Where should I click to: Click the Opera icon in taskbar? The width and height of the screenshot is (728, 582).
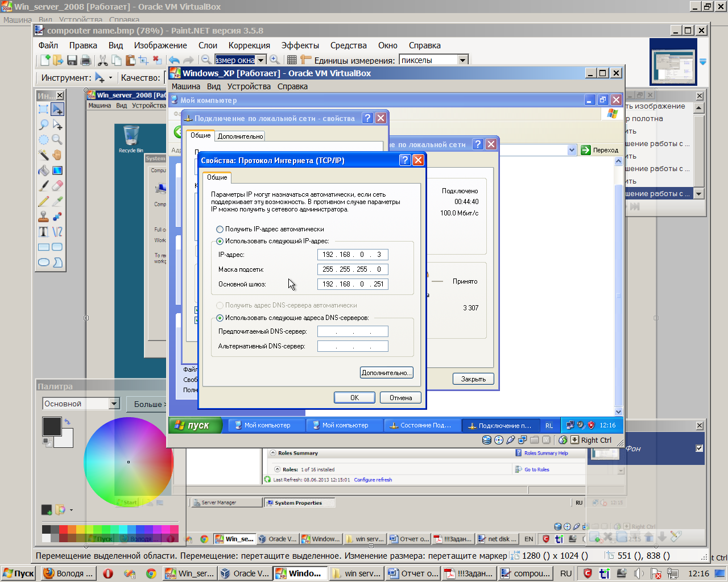coord(108,573)
